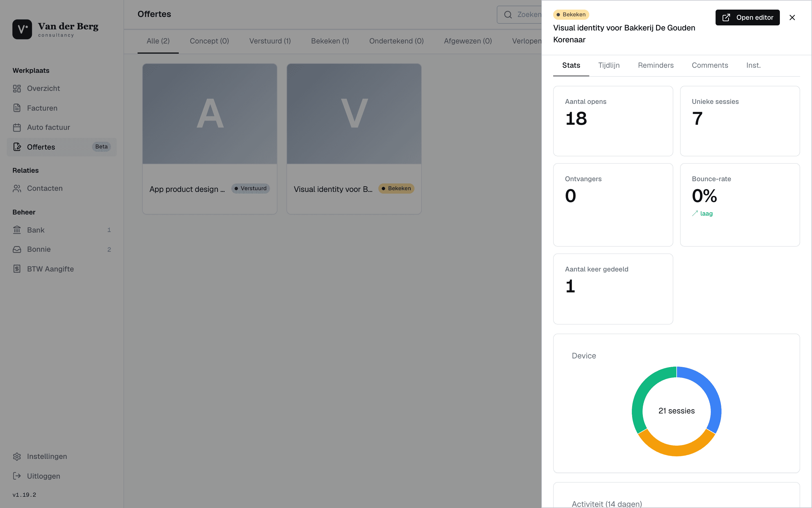Screen dimensions: 812x508
Task: Click the Activiteit (14 dagen) heading
Action: (x=607, y=504)
